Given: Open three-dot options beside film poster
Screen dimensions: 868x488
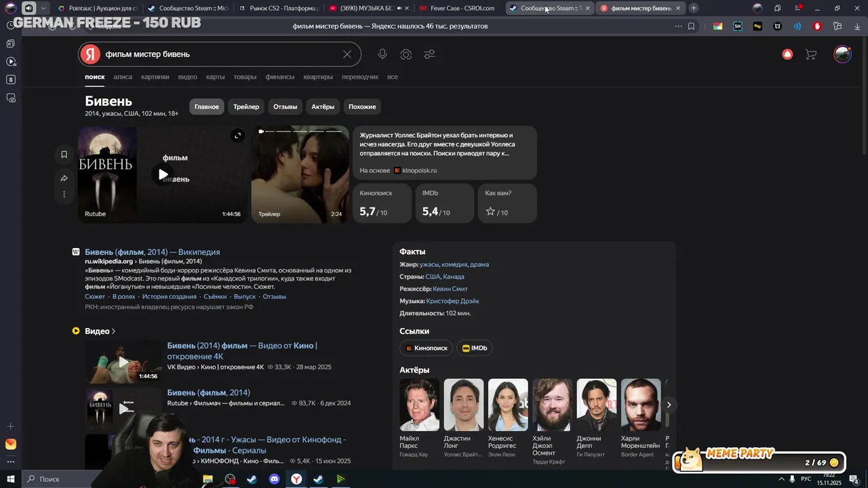Looking at the screenshot, I should click(64, 195).
